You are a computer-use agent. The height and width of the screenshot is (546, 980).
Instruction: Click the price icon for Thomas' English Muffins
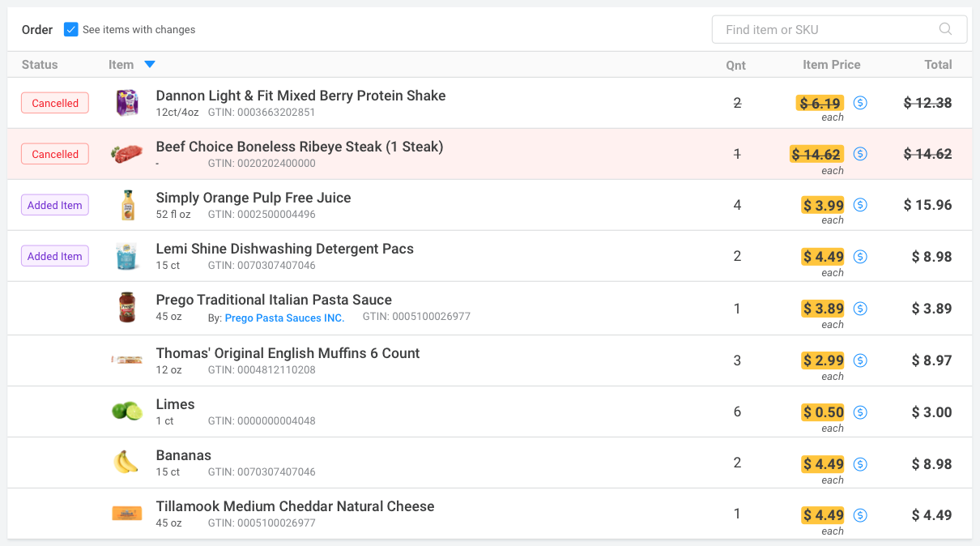(x=860, y=360)
